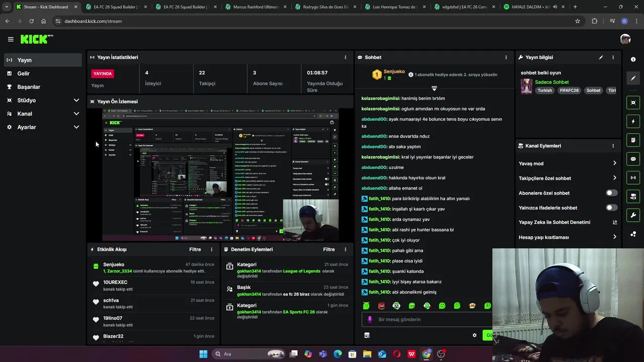Image resolution: width=644 pixels, height=362 pixels.
Task: Click the document icon in right sidebar
Action: point(633,140)
